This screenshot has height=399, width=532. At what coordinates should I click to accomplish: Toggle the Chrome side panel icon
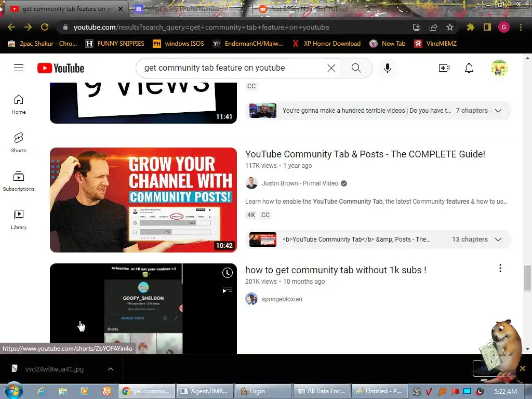click(x=487, y=27)
